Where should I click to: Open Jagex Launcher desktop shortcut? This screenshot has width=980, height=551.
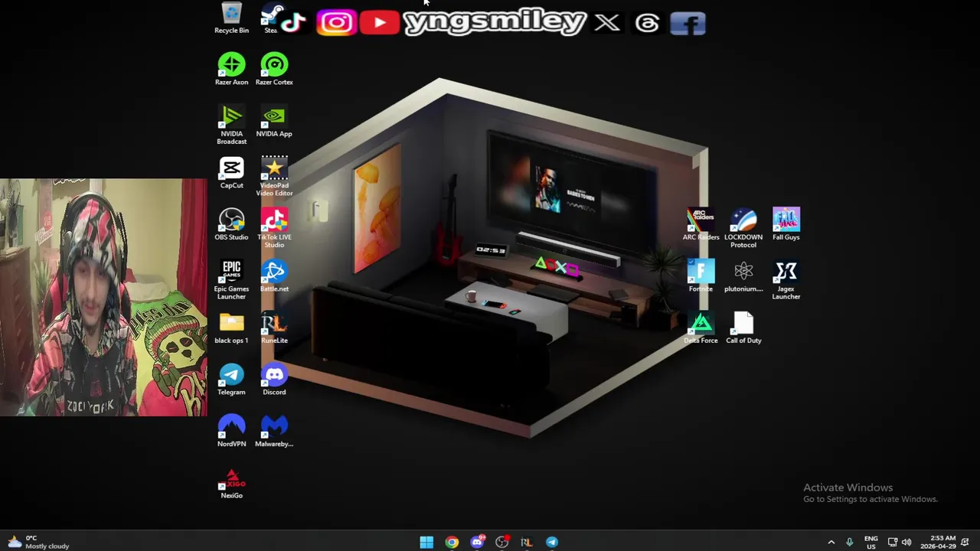tap(786, 280)
